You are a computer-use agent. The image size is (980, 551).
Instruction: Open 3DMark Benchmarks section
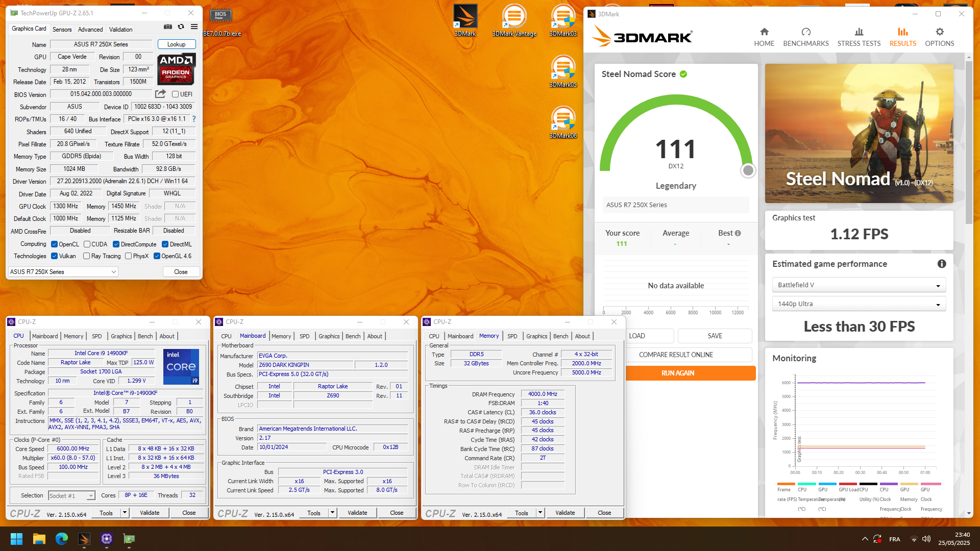click(806, 37)
